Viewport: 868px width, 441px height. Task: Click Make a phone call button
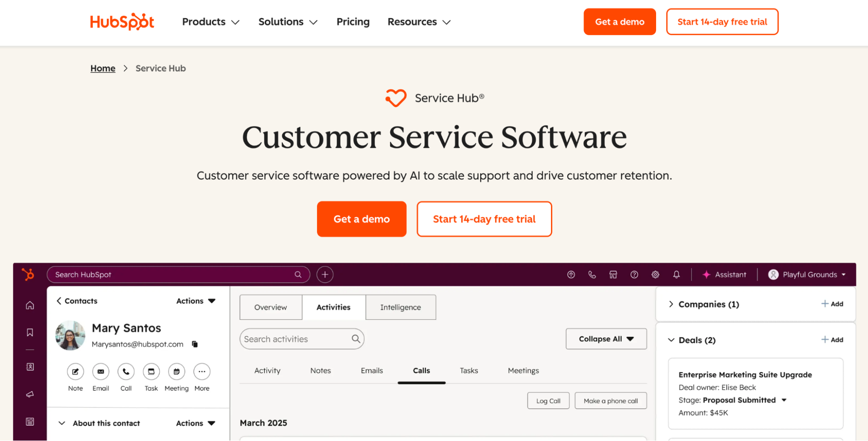tap(611, 401)
